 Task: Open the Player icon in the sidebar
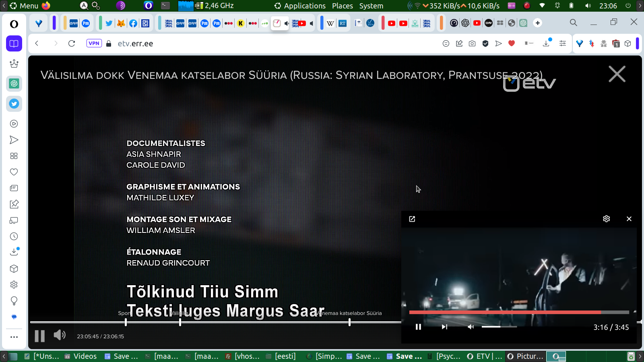(14, 124)
